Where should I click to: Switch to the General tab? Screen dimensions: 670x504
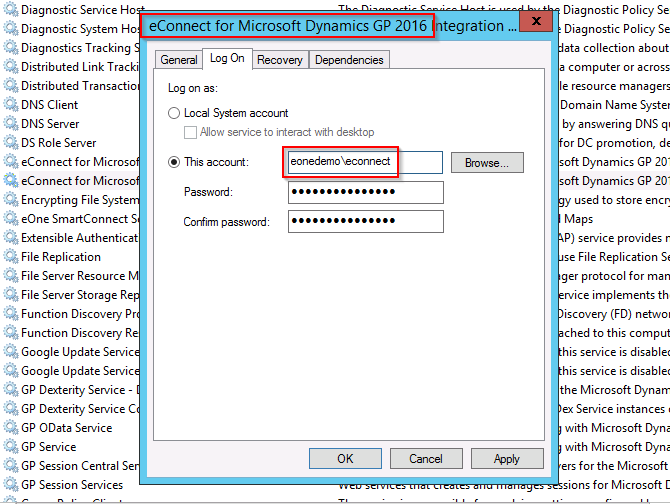179,60
